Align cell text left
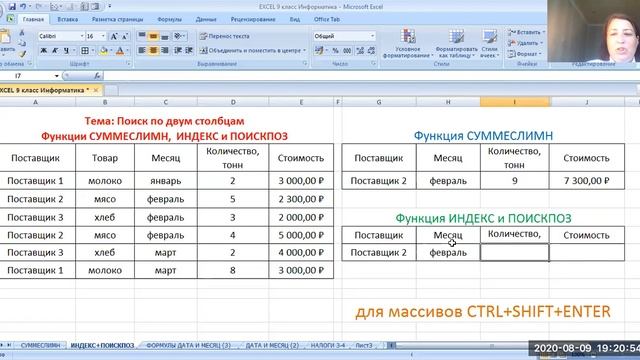 coord(142,51)
